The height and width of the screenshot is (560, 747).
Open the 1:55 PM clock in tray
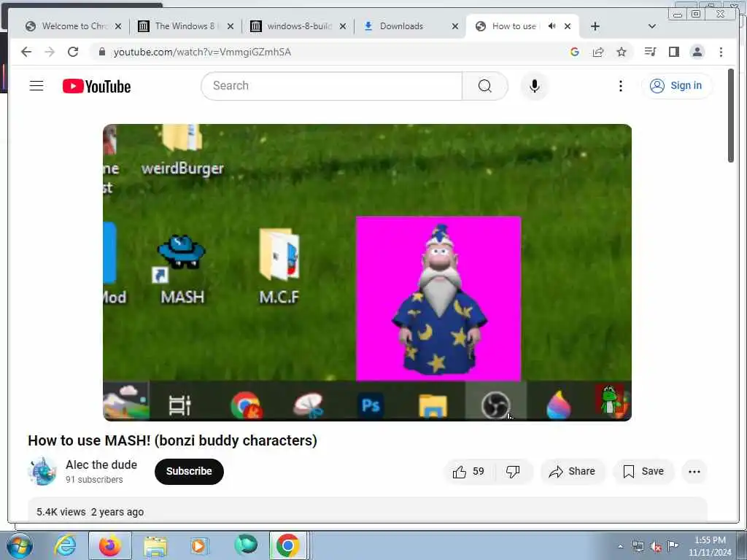click(x=710, y=546)
